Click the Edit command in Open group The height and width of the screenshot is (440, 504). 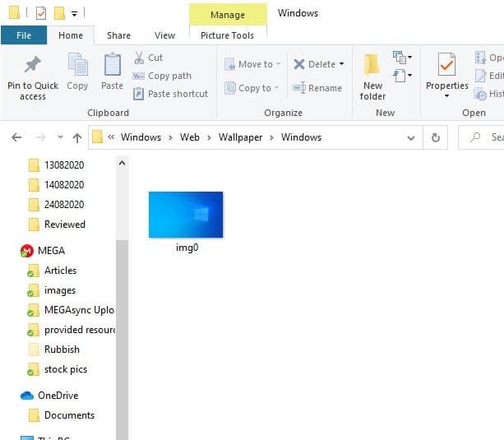point(489,76)
